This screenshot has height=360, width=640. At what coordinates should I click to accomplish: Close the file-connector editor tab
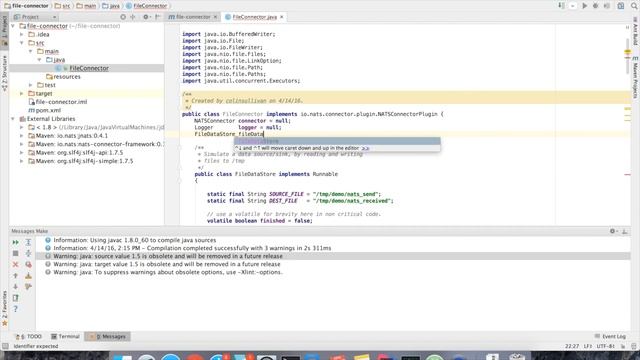(x=215, y=17)
